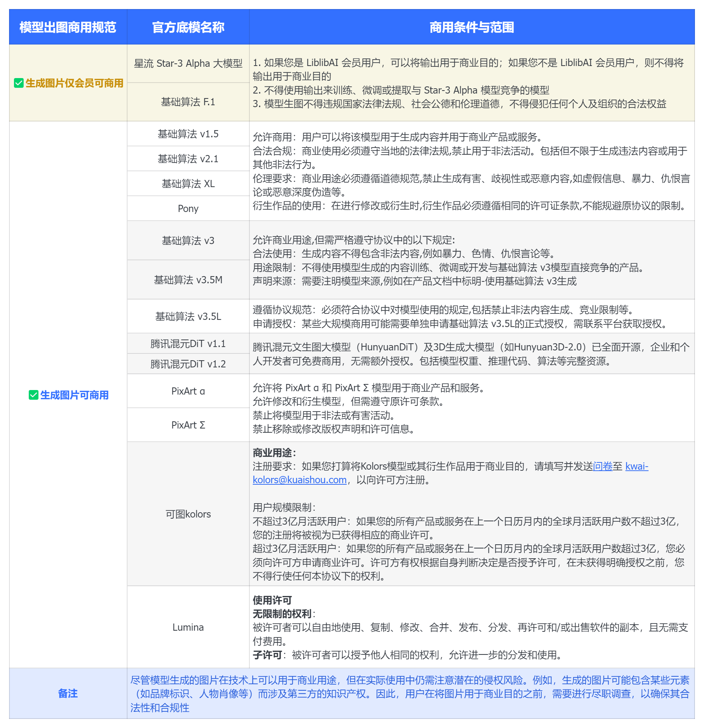
Task: Click the line starting 超过3亿月活跃用户
Action: pyautogui.click(x=469, y=562)
